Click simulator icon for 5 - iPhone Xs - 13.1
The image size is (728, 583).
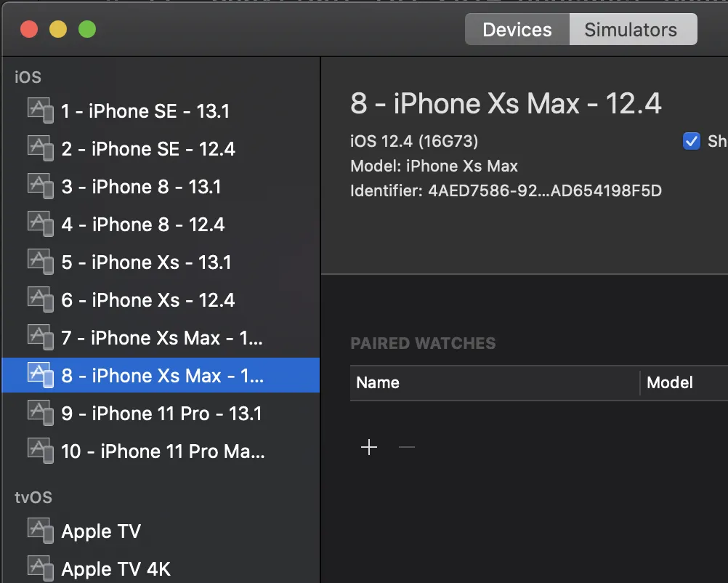pos(41,262)
